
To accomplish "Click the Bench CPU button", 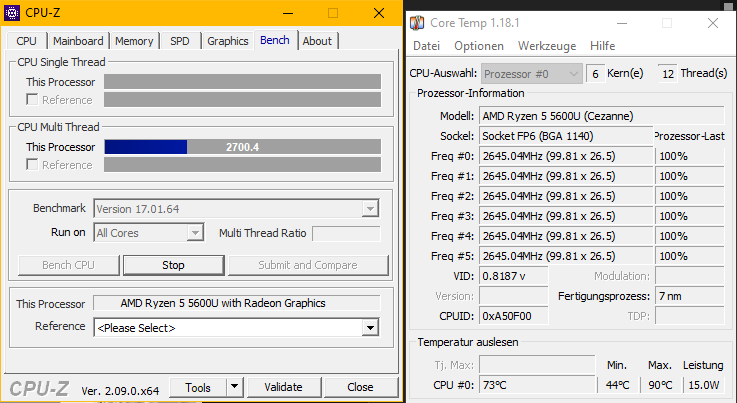I will [69, 265].
